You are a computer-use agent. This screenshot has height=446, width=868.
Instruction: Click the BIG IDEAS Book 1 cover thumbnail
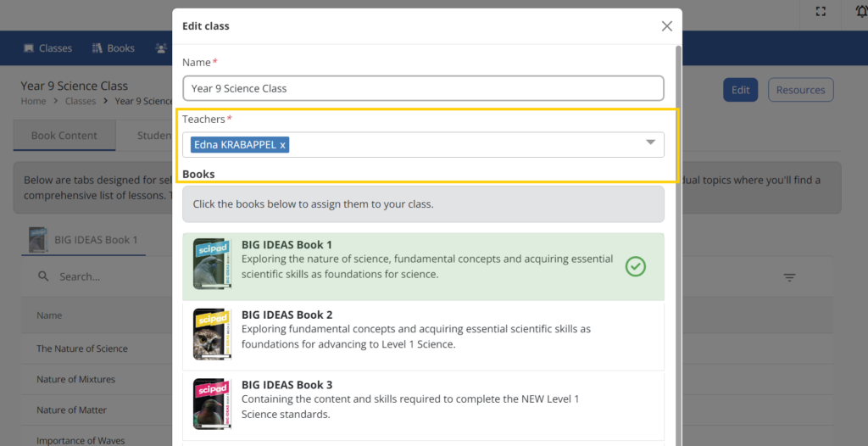coord(212,264)
